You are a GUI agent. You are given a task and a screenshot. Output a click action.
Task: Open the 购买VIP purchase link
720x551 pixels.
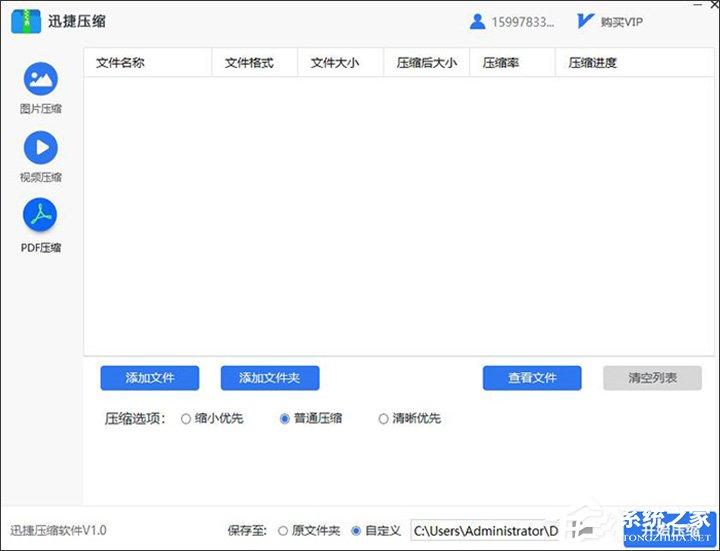pyautogui.click(x=610, y=22)
